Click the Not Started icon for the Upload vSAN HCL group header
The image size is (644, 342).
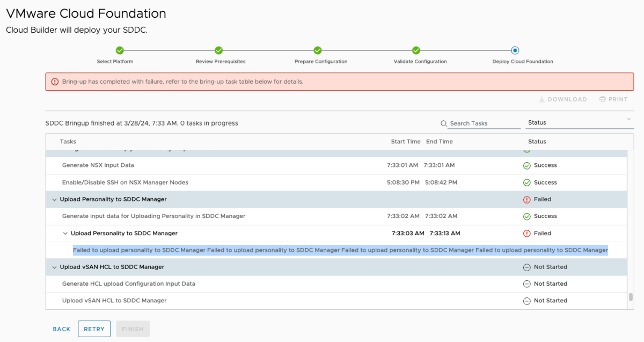click(527, 267)
